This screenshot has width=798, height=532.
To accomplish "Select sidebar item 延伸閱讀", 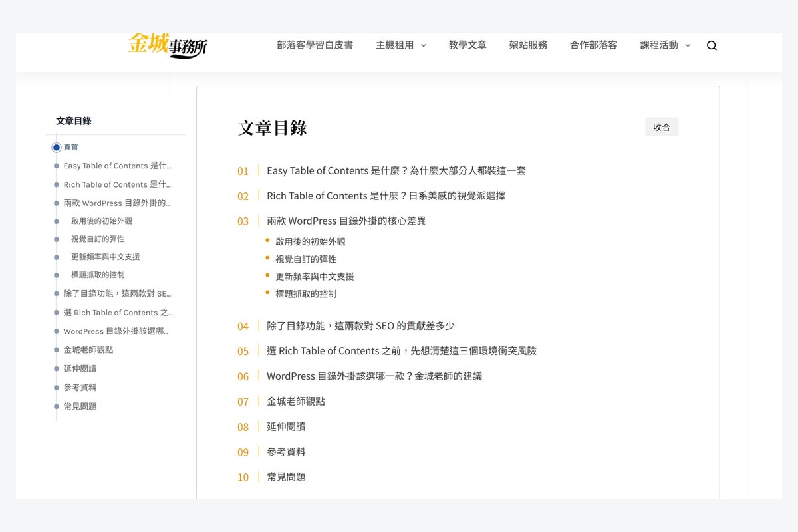I will point(80,368).
